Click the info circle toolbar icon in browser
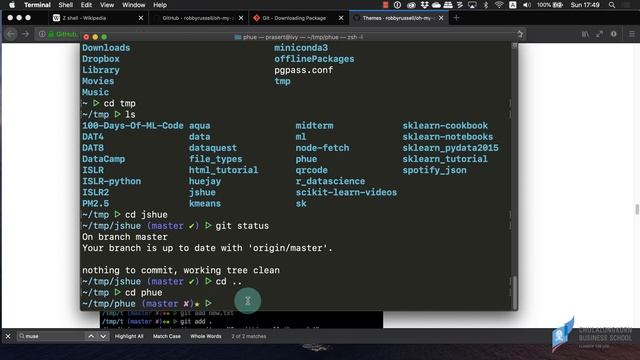Screen dimensions: 640x360 tap(613, 34)
